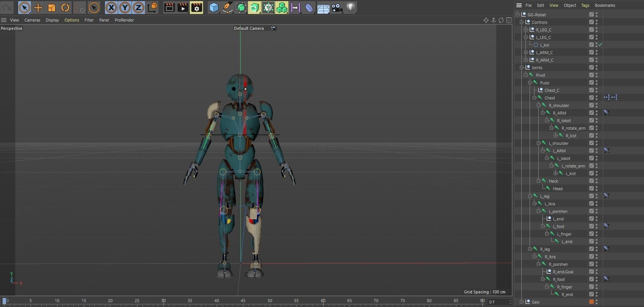This screenshot has width=644, height=307.
Task: Collapse the L_leg joint
Action: [530, 196]
